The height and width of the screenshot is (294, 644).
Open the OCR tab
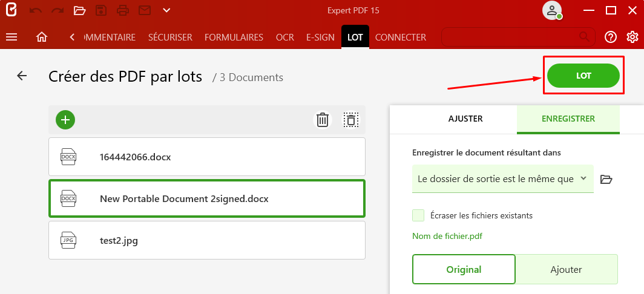285,38
